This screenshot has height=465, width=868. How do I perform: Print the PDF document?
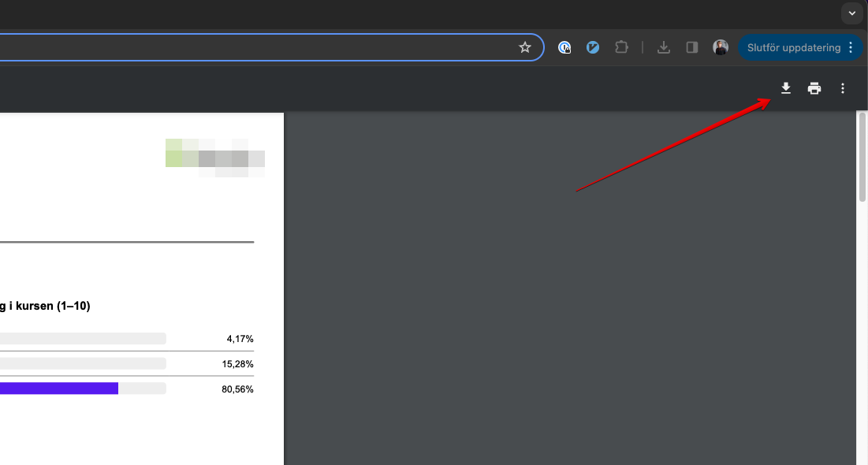click(814, 88)
